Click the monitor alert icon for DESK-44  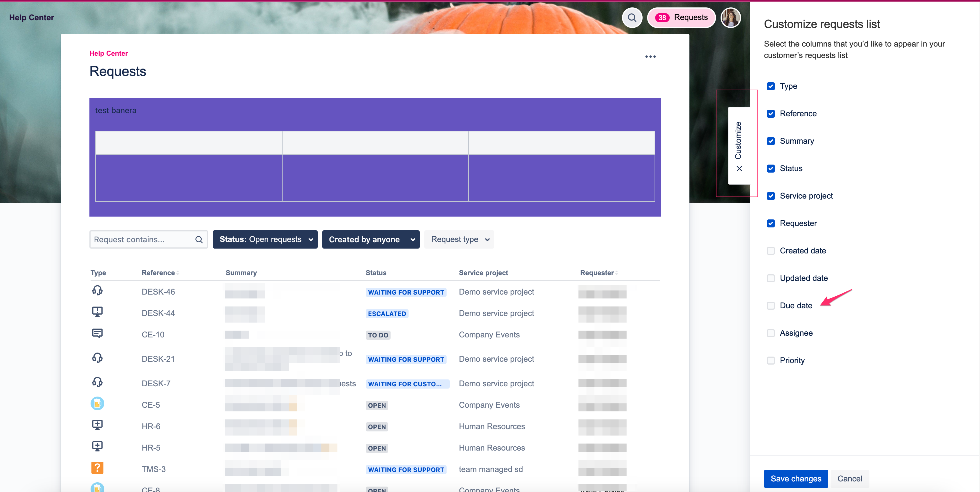click(x=97, y=312)
